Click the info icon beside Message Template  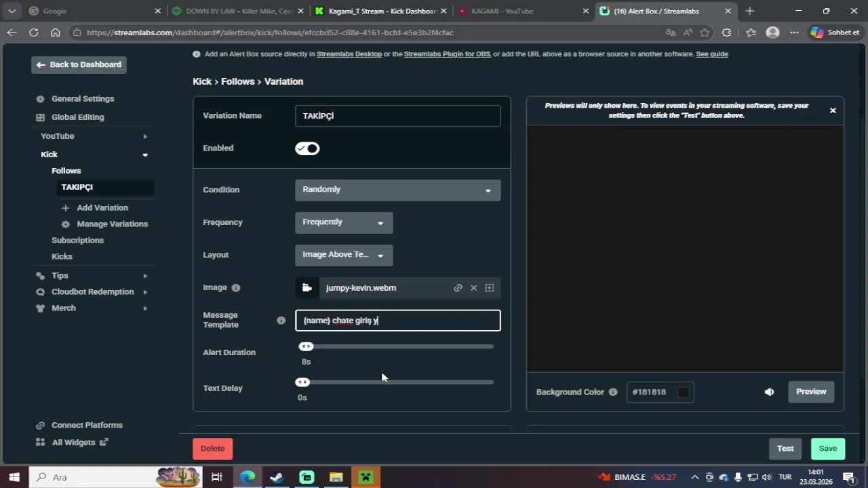point(281,321)
